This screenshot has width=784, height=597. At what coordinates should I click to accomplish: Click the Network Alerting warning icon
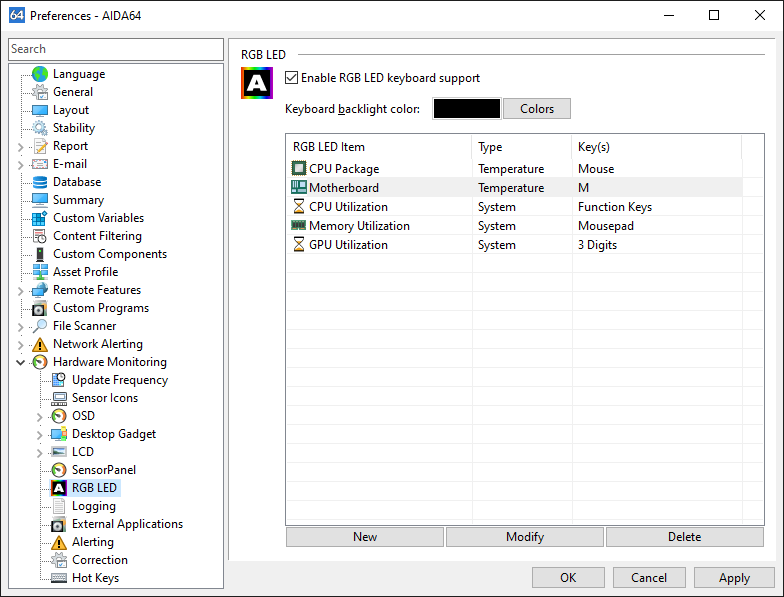pyautogui.click(x=40, y=344)
